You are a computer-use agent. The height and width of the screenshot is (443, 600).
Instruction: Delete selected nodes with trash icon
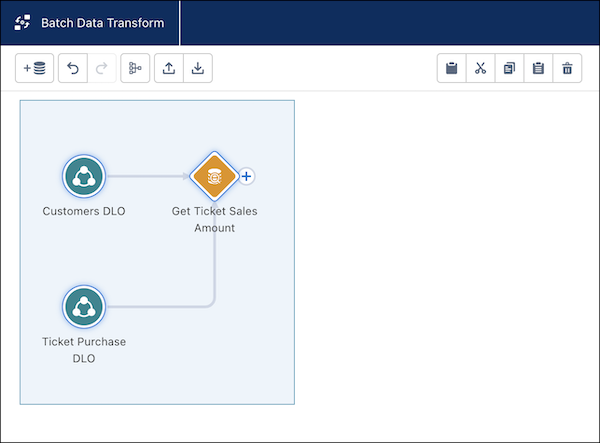point(568,69)
